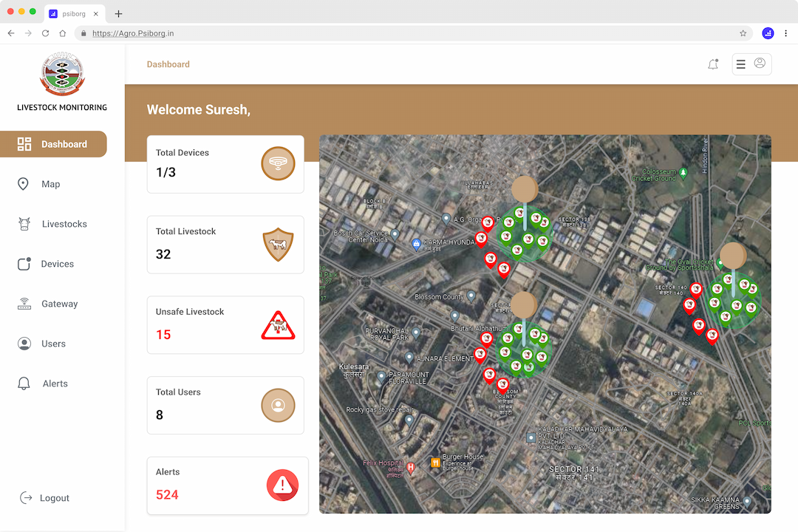The image size is (798, 532).
Task: Click the Dashboard breadcrumb title
Action: (x=168, y=64)
